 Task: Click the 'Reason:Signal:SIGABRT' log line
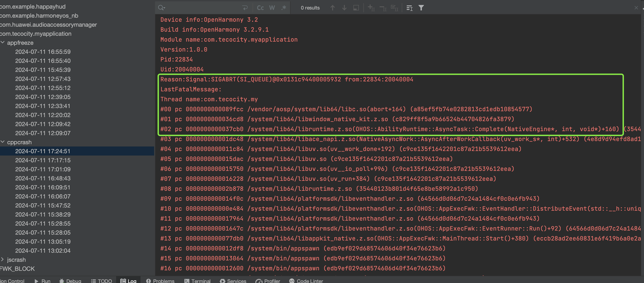[x=287, y=79]
